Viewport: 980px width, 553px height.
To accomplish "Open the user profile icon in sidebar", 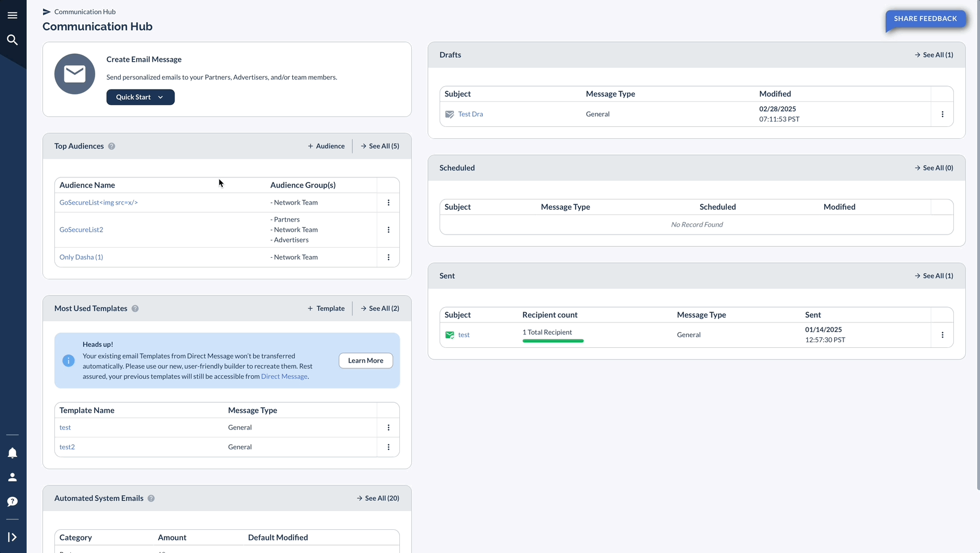I will pos(12,477).
